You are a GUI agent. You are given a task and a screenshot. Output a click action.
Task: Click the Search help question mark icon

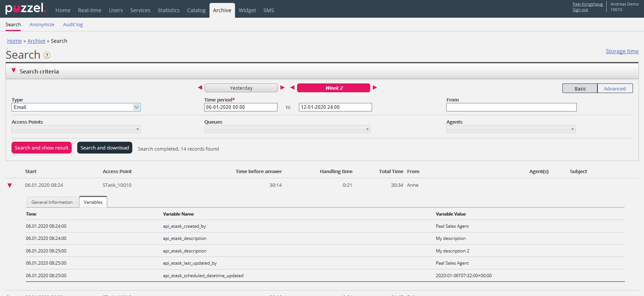click(x=47, y=55)
